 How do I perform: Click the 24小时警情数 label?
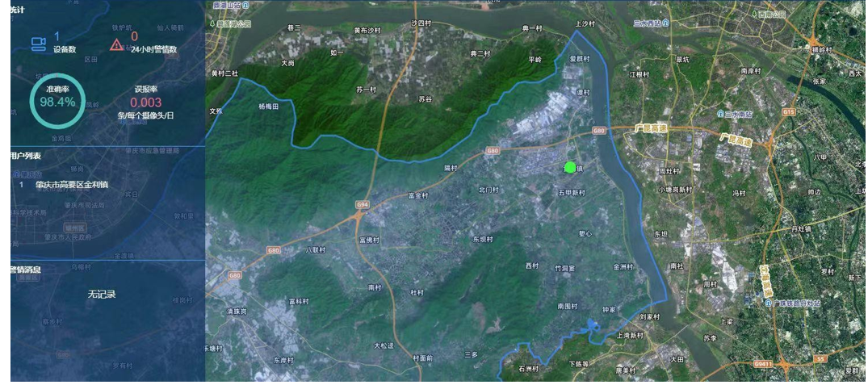tap(154, 49)
